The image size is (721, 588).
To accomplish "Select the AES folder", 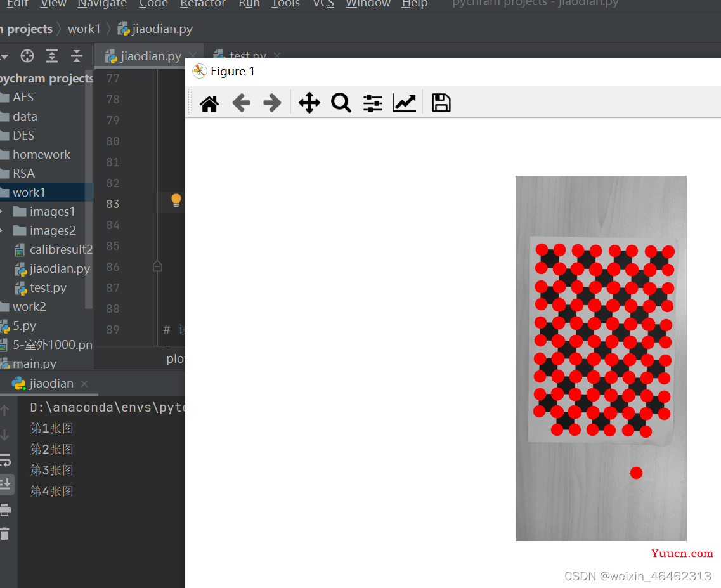I will pos(23,98).
